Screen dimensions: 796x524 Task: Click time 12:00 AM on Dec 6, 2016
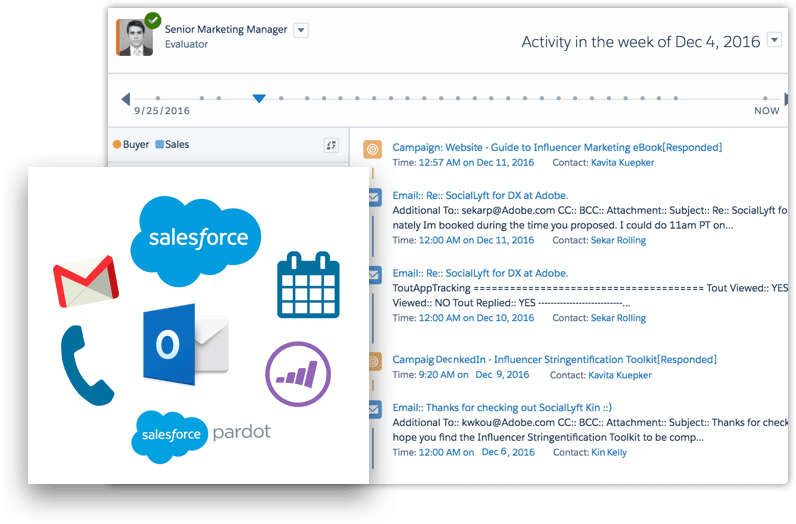coord(476,452)
